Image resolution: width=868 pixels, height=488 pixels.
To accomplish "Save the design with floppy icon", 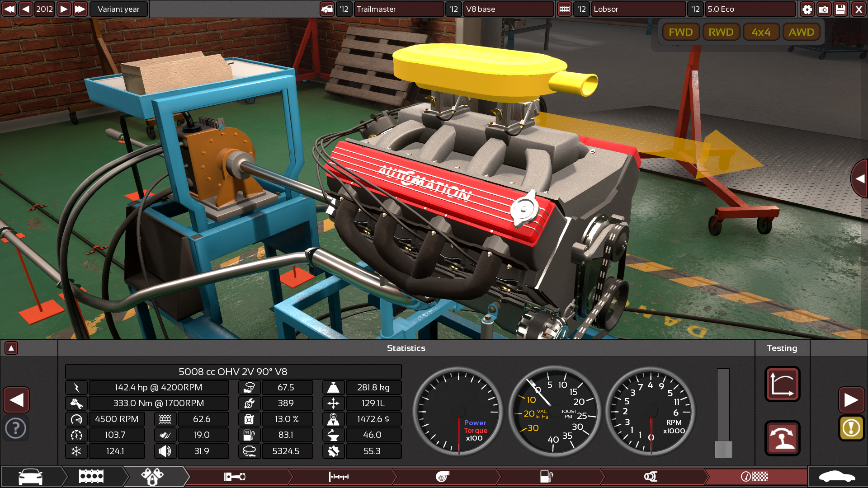I will pyautogui.click(x=840, y=9).
